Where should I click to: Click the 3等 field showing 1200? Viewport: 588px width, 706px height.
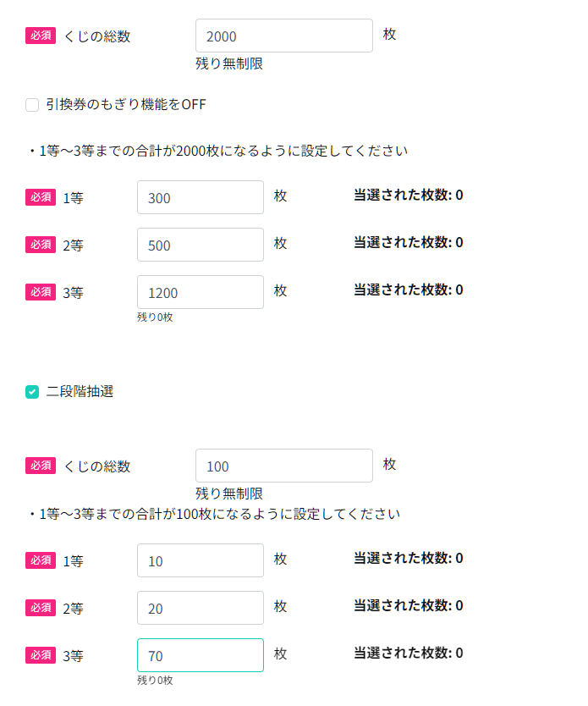pos(201,292)
